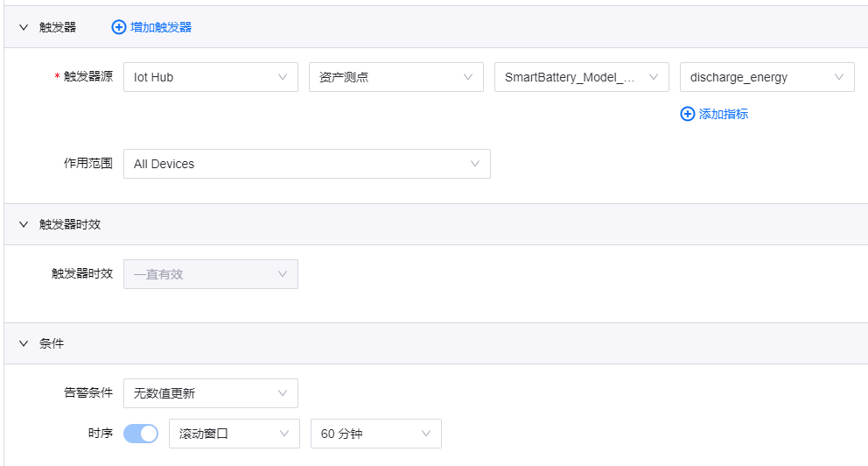868x466 pixels.
Task: Open the discharge_energy dropdown
Action: pyautogui.click(x=766, y=77)
